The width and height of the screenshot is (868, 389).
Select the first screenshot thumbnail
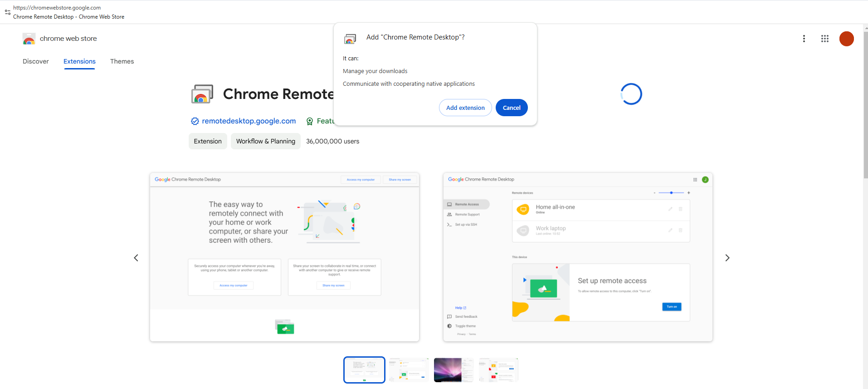(x=364, y=369)
